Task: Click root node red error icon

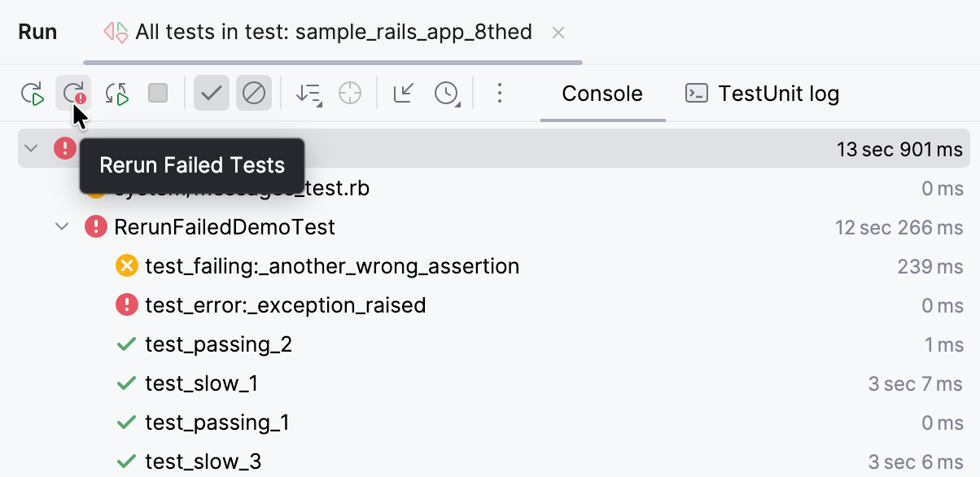Action: (x=65, y=148)
